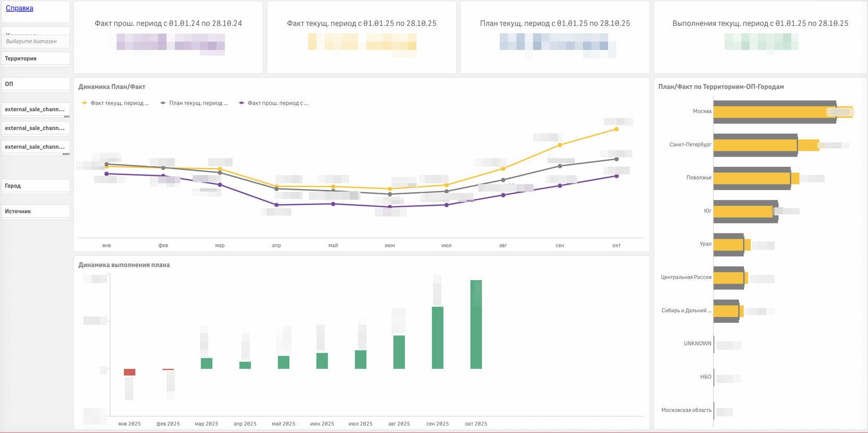The height and width of the screenshot is (433, 868).
Task: Open the Источник filter pane
Action: pyautogui.click(x=36, y=211)
